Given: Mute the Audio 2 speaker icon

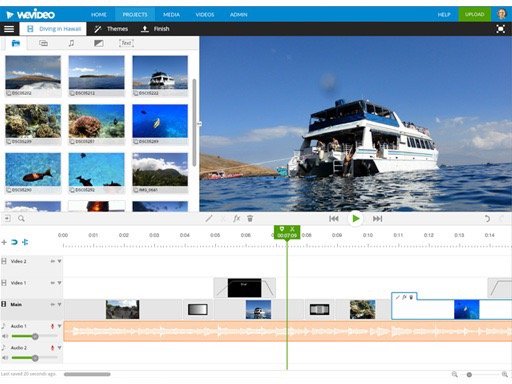Looking at the screenshot, I should pos(5,358).
